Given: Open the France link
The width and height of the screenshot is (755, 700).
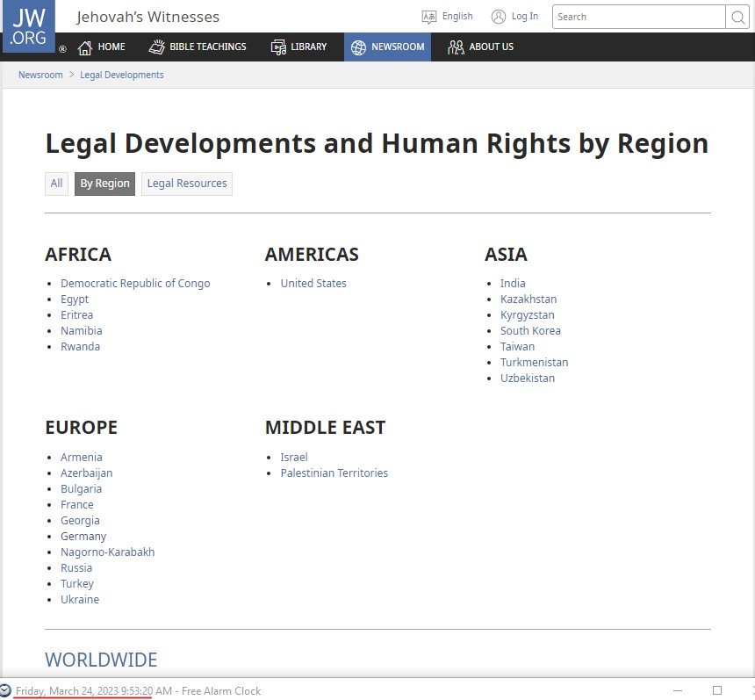Looking at the screenshot, I should point(77,505).
